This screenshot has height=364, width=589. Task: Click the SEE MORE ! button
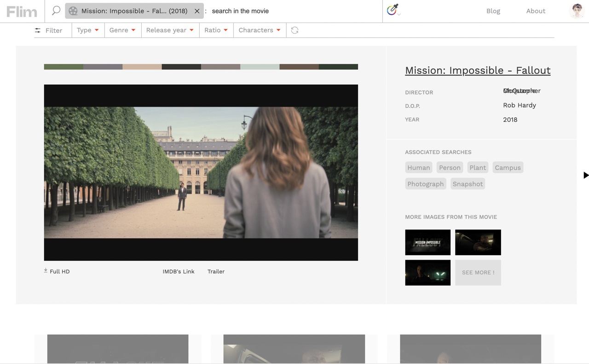pos(478,273)
